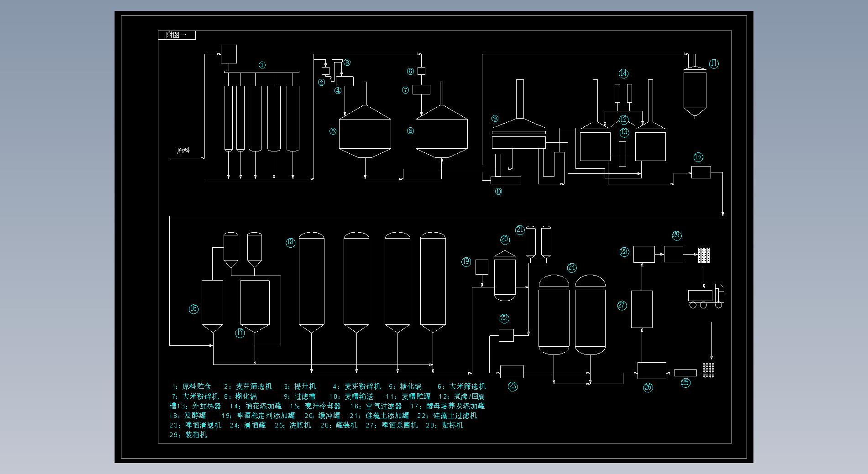Select circled number 28 marker
The image size is (868, 474).
[x=624, y=252]
